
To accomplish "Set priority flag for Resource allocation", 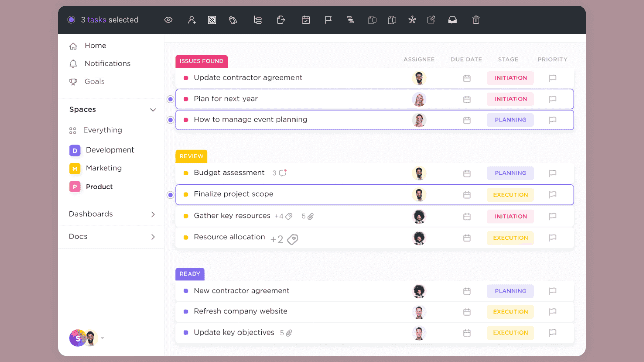I will coord(552,238).
